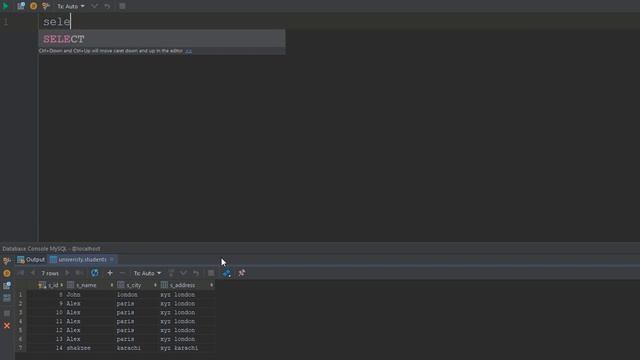The image size is (640, 360).
Task: Open Tx: Auto dropdown in editor toolbar
Action: [71, 6]
